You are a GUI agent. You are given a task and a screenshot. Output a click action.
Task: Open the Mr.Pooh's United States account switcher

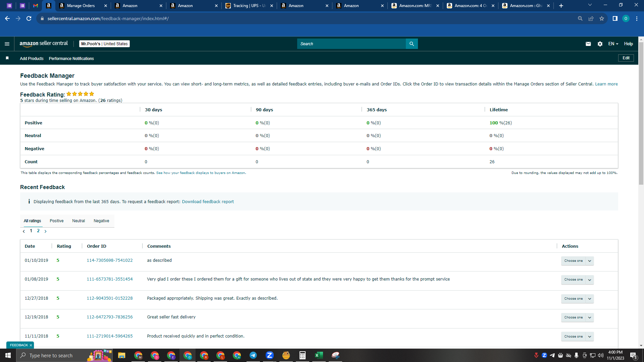tap(105, 44)
